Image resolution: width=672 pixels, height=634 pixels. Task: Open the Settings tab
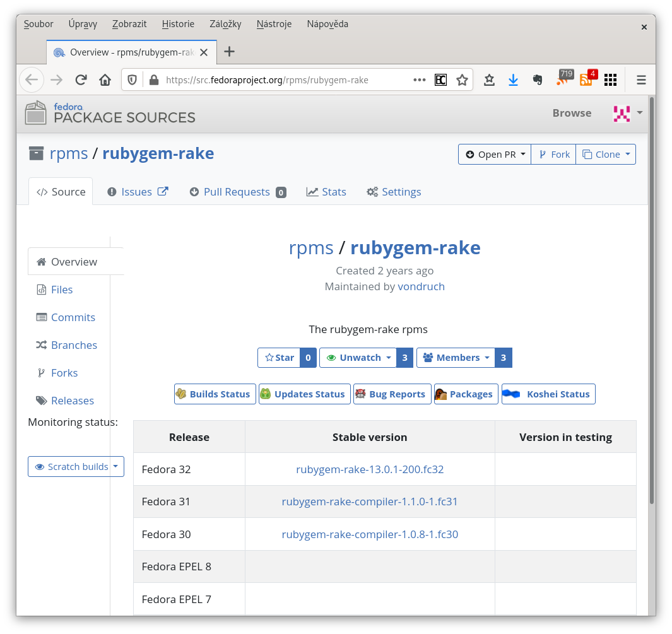(x=394, y=192)
